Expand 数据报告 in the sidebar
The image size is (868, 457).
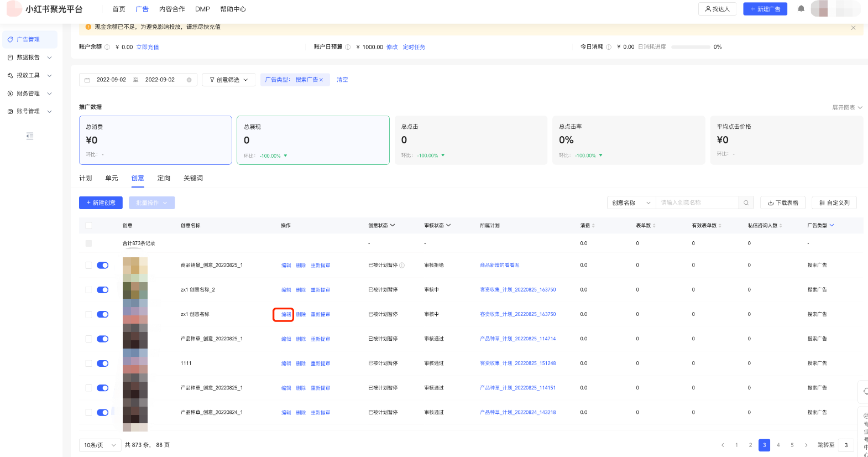tap(30, 58)
